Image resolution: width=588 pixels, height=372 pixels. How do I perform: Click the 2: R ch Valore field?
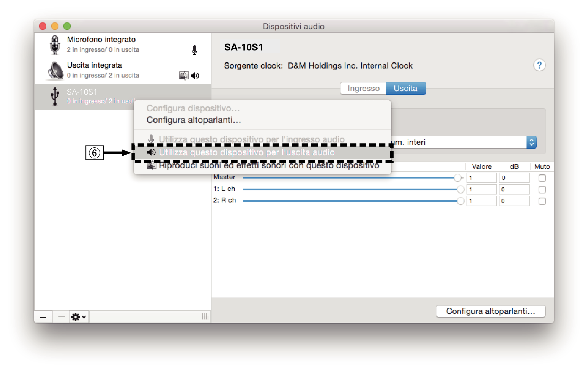point(481,201)
